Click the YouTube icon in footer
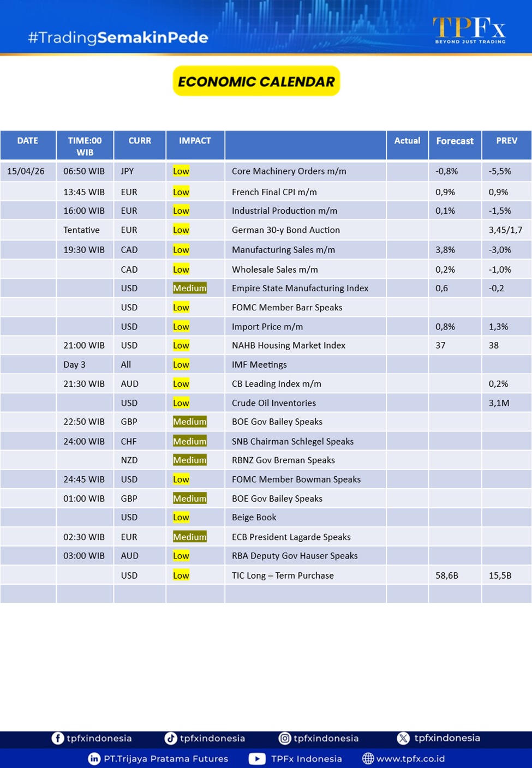Viewport: 532px width, 768px height. [257, 759]
